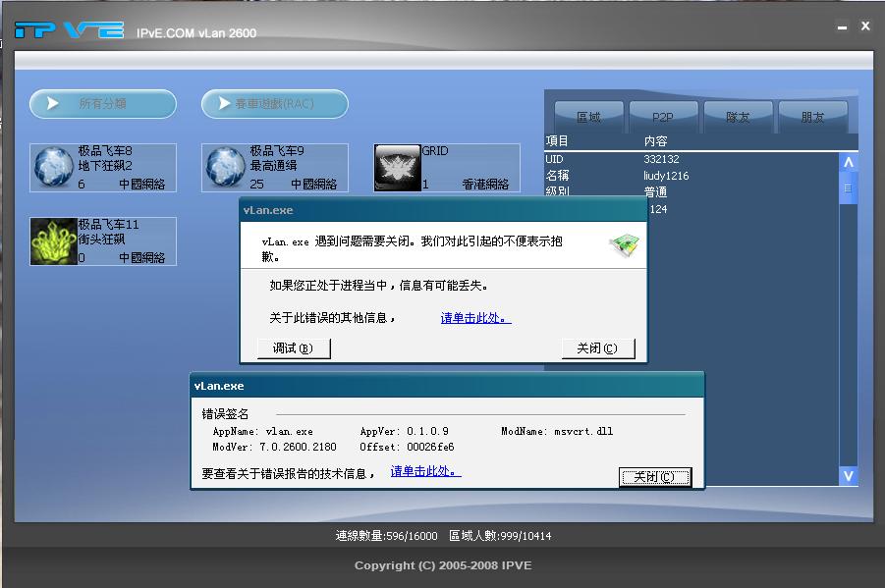
Task: Open the 请单击此处 link about this error
Action: pyautogui.click(x=475, y=318)
